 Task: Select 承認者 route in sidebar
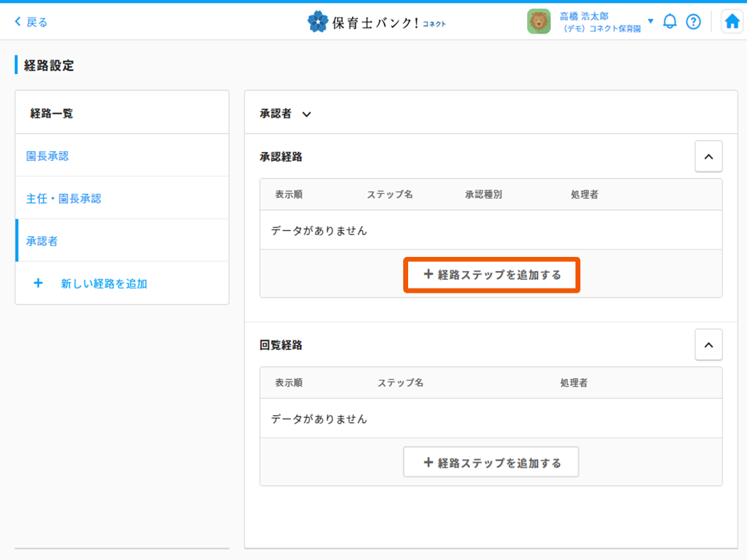[42, 241]
